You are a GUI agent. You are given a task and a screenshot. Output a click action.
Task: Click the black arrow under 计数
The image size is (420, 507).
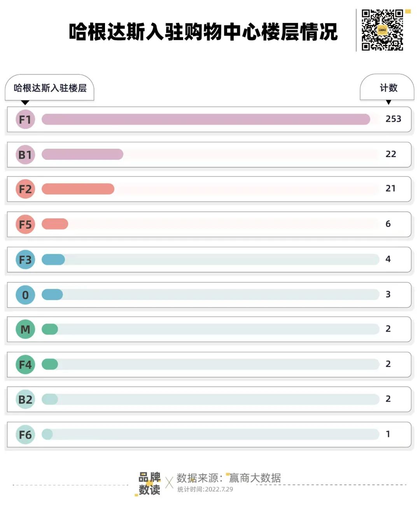point(388,102)
